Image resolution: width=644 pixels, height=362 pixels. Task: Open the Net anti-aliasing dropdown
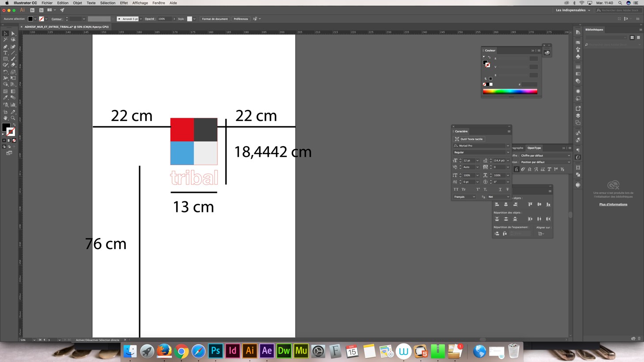coord(498,197)
